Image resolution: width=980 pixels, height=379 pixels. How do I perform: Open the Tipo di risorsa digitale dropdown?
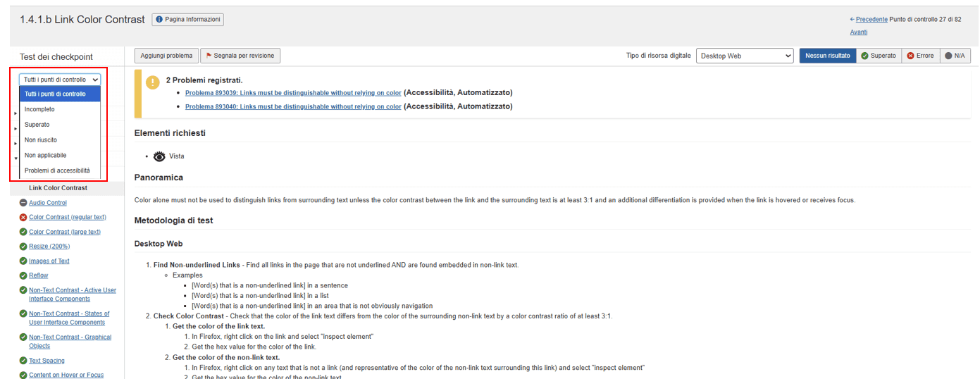coord(745,56)
